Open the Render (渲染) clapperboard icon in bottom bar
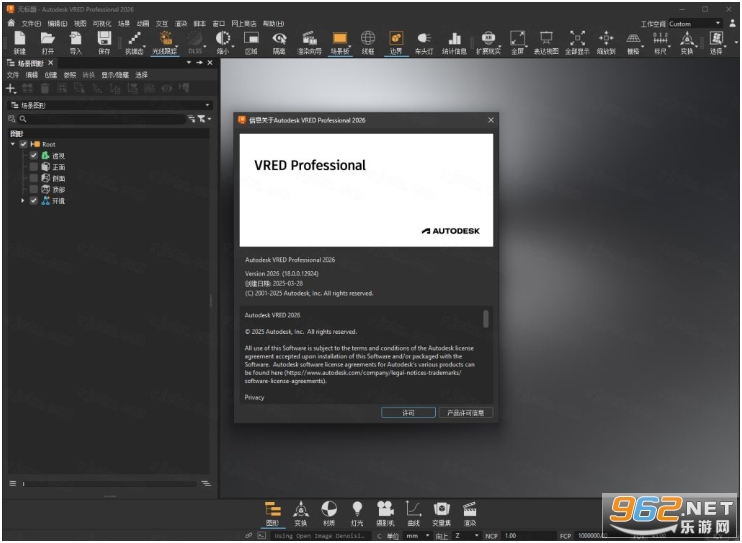 coord(469,509)
